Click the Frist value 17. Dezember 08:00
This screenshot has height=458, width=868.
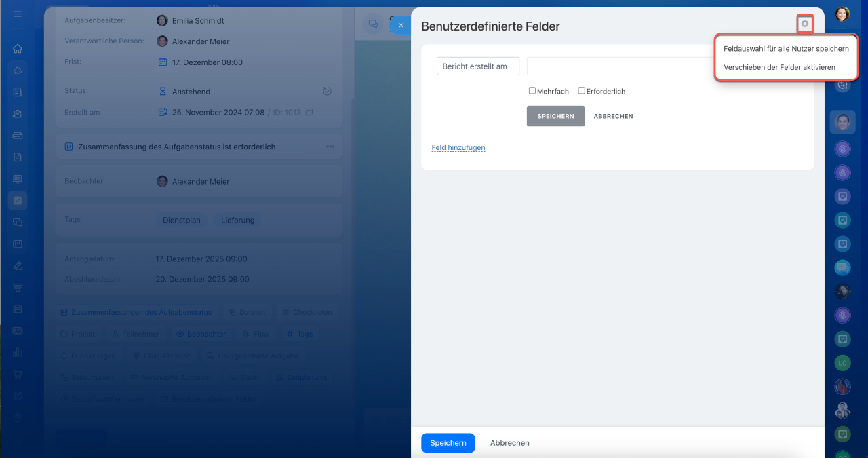(208, 62)
